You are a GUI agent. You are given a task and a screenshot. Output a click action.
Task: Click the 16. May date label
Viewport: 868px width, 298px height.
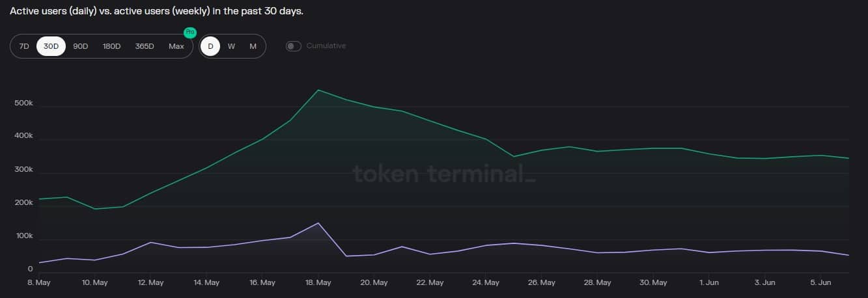point(263,283)
